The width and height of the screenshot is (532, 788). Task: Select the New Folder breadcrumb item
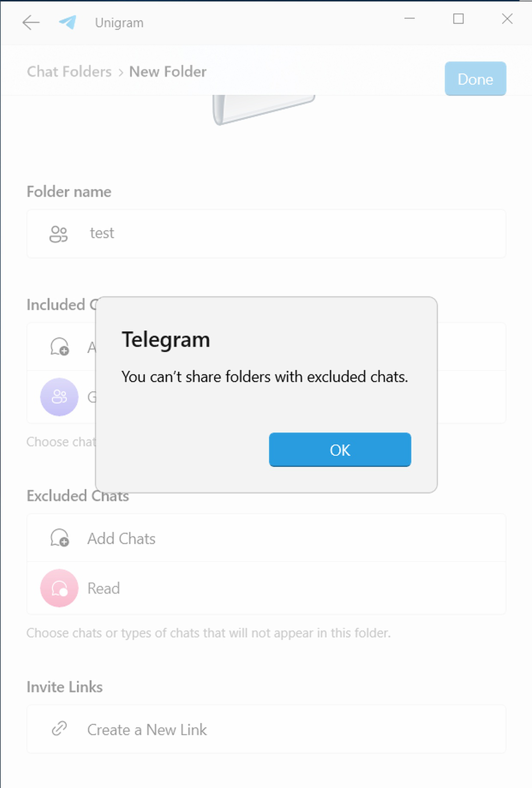pyautogui.click(x=168, y=71)
